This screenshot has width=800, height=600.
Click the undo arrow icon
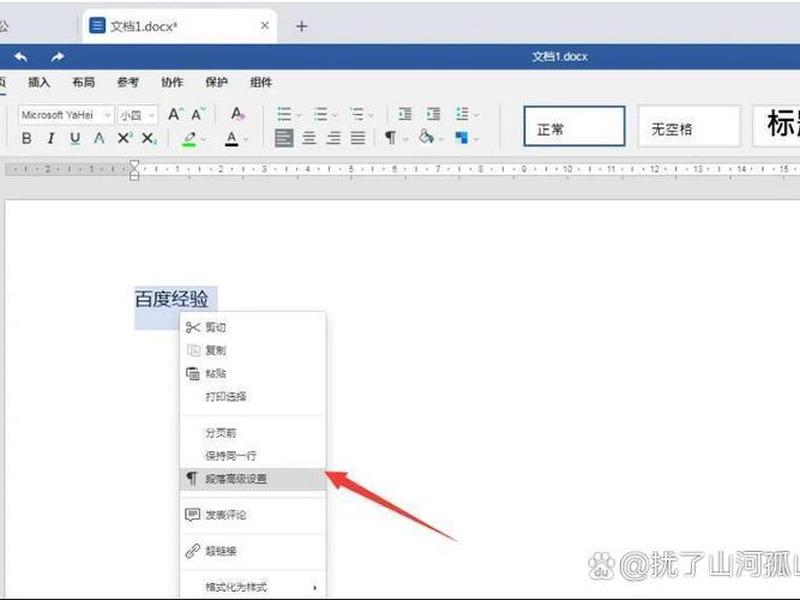[21, 57]
